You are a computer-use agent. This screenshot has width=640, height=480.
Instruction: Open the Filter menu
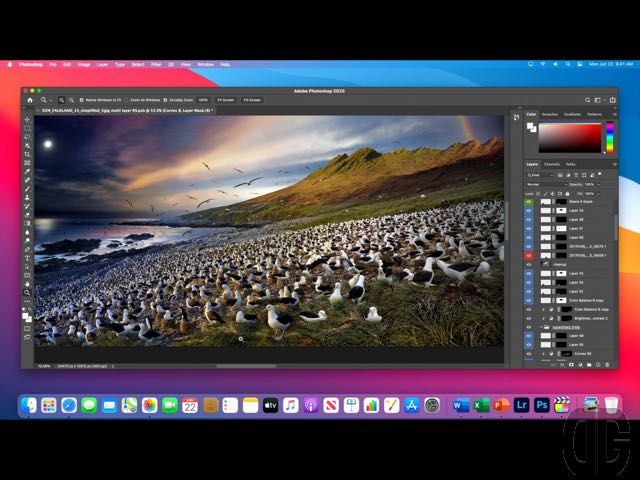pos(156,64)
